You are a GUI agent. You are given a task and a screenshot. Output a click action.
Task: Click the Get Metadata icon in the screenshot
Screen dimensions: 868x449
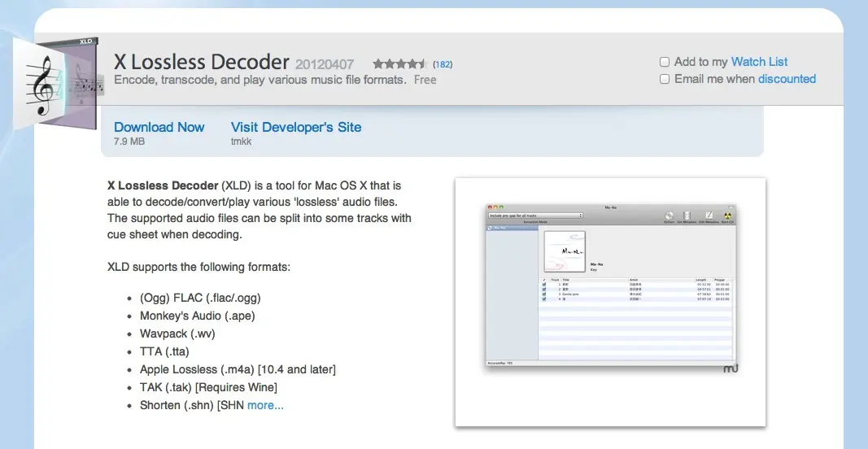[687, 213]
